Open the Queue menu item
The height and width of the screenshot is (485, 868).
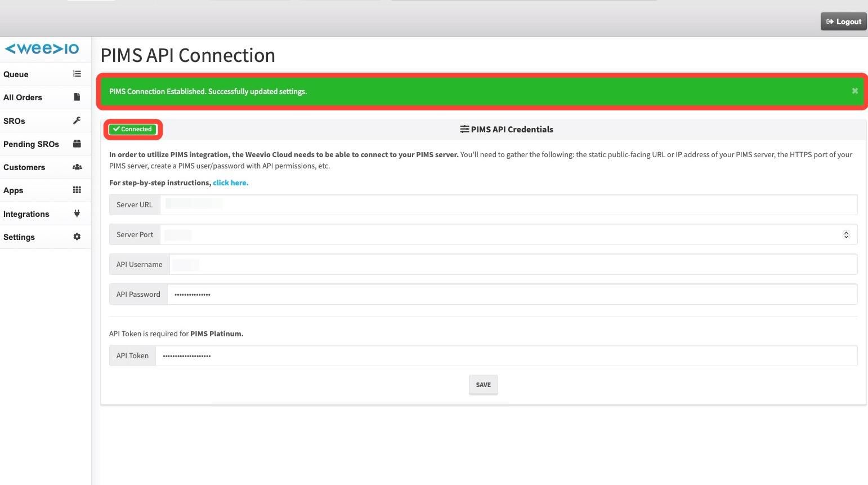coord(46,74)
